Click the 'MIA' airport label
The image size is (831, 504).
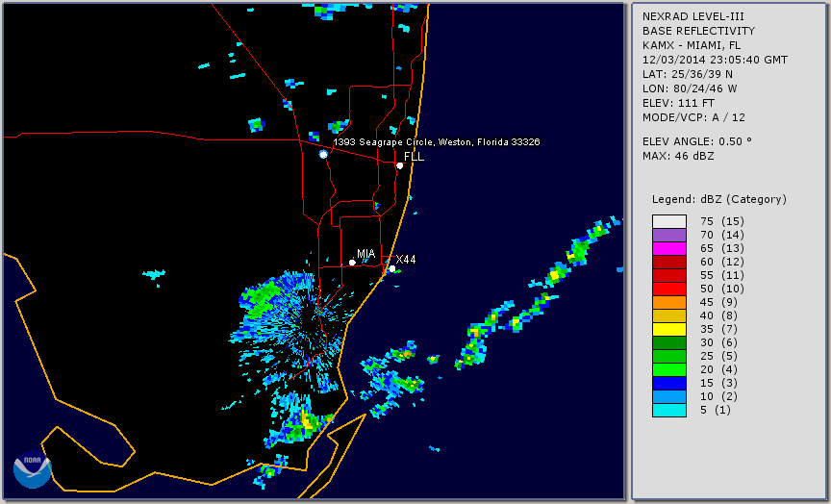pos(365,254)
